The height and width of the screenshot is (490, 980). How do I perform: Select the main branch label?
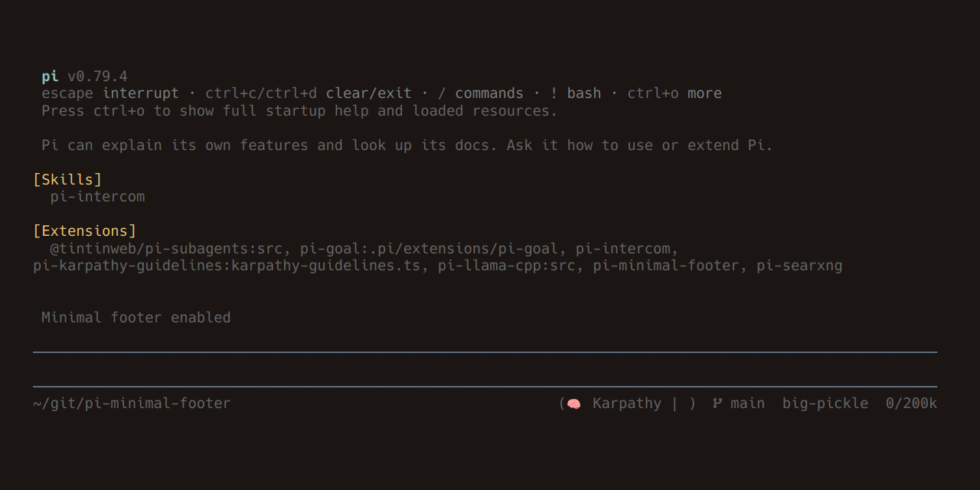[x=747, y=403]
